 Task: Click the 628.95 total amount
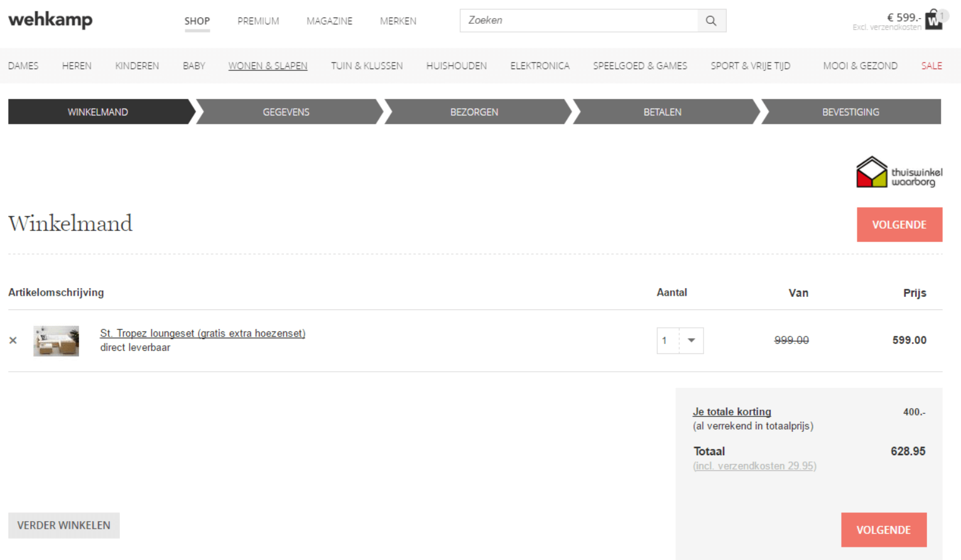pos(908,451)
